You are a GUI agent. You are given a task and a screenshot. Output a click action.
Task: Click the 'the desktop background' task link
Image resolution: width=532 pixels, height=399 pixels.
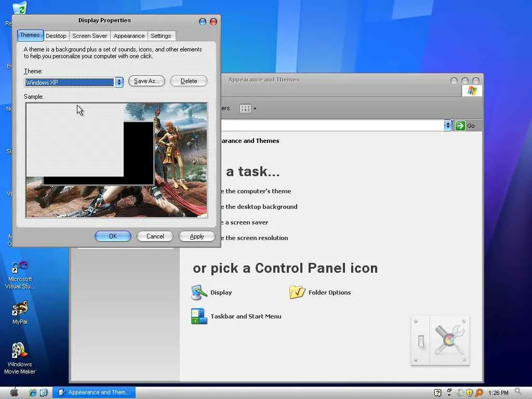click(259, 207)
